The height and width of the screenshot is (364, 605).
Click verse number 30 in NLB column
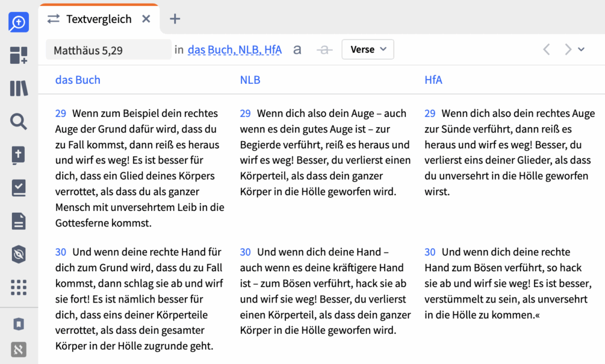pos(245,252)
